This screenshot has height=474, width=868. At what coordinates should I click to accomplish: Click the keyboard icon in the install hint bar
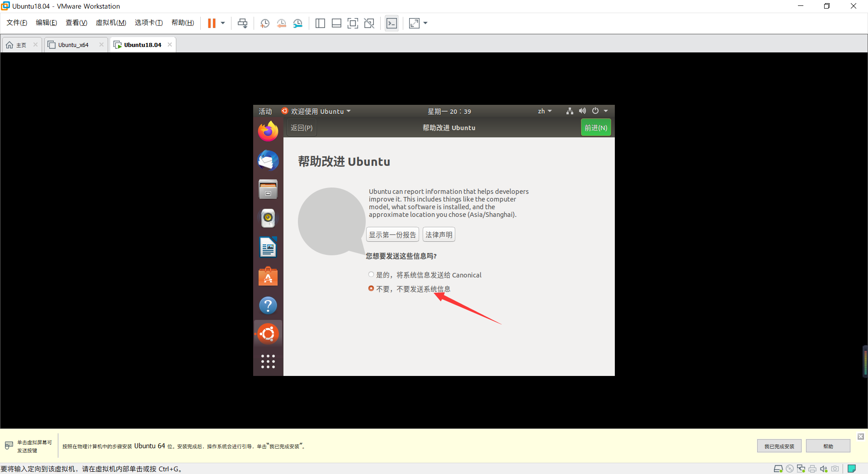coord(9,446)
